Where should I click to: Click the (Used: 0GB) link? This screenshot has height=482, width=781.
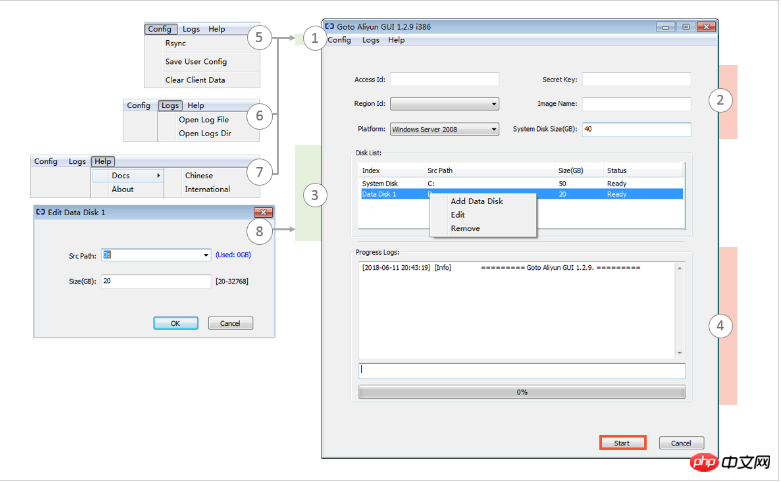[x=233, y=254]
